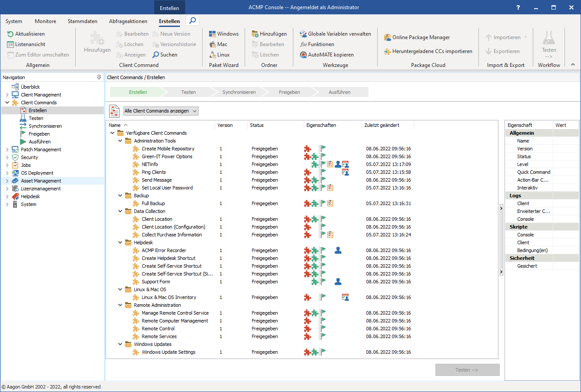581x392 pixels.
Task: Click the AutoMATE kopieren icon
Action: [303, 55]
